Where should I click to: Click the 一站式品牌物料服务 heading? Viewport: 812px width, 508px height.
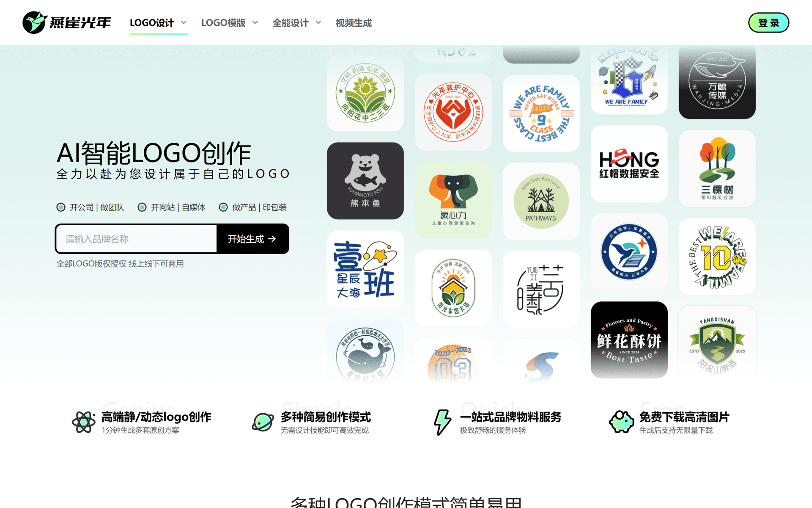(x=510, y=417)
